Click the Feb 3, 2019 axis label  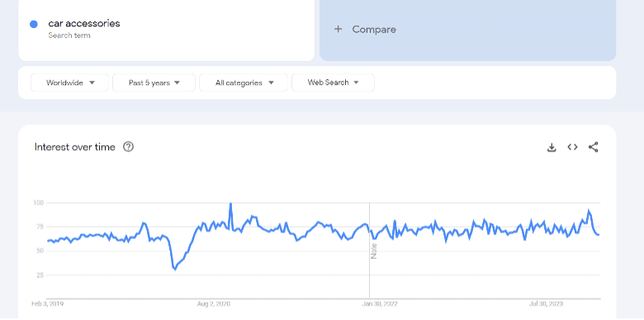(x=48, y=304)
